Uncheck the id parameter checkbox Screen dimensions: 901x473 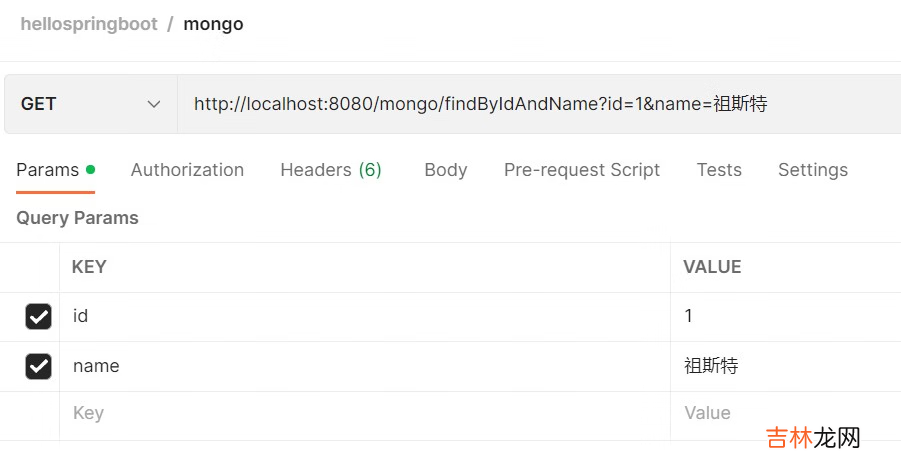38,317
